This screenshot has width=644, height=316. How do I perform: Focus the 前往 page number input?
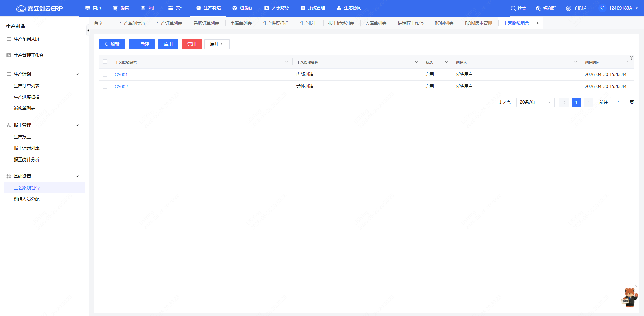(619, 102)
